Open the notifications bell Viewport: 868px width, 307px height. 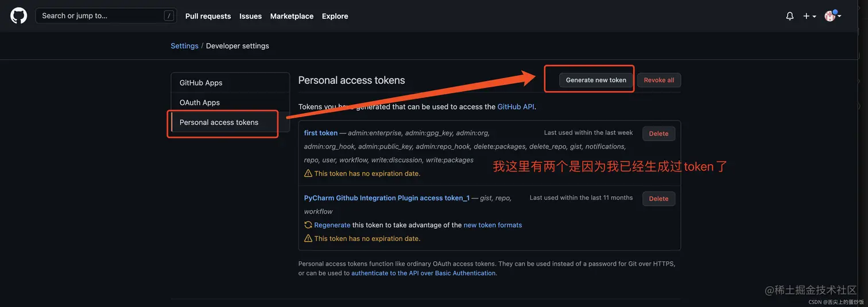tap(790, 16)
